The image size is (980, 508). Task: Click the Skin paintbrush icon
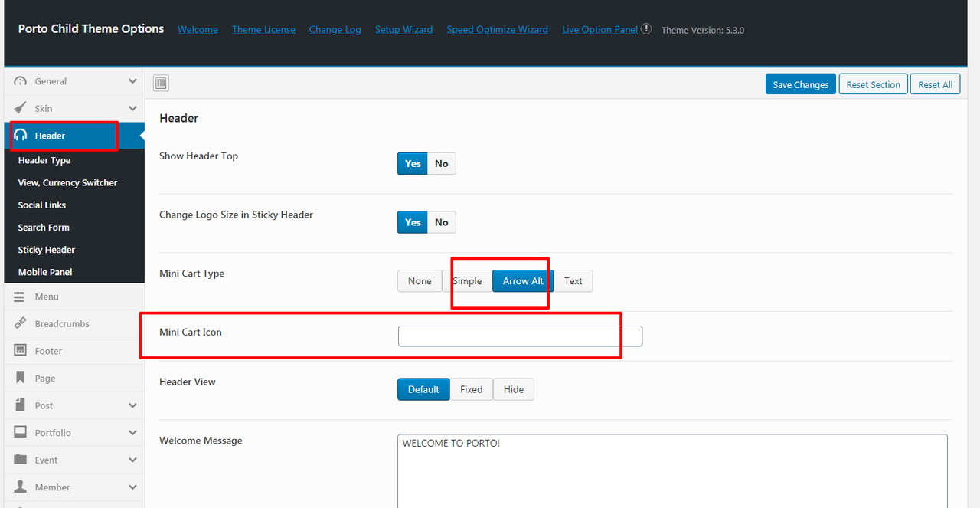21,108
